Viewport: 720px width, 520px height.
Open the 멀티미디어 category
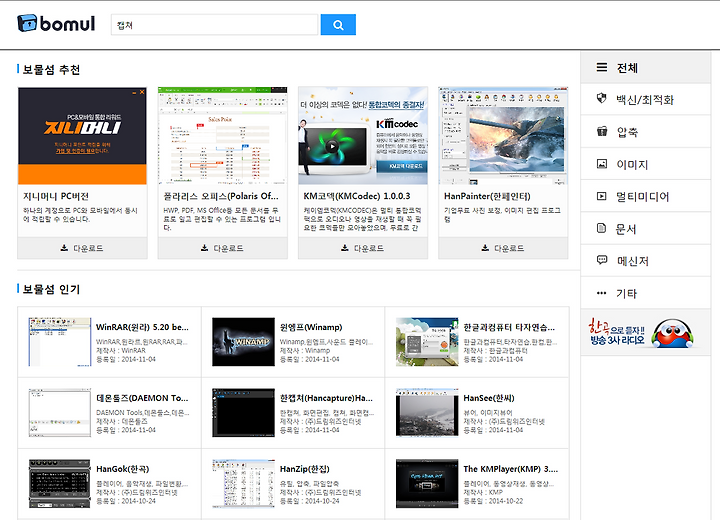click(x=646, y=196)
